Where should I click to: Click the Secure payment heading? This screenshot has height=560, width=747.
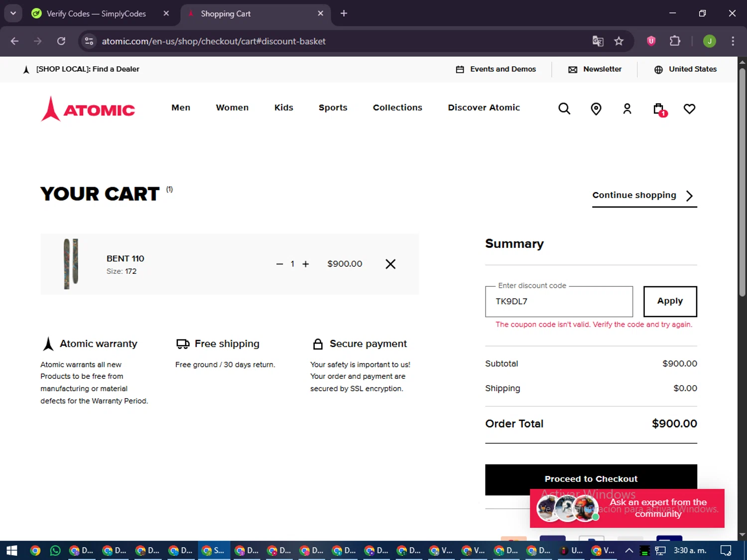click(368, 343)
